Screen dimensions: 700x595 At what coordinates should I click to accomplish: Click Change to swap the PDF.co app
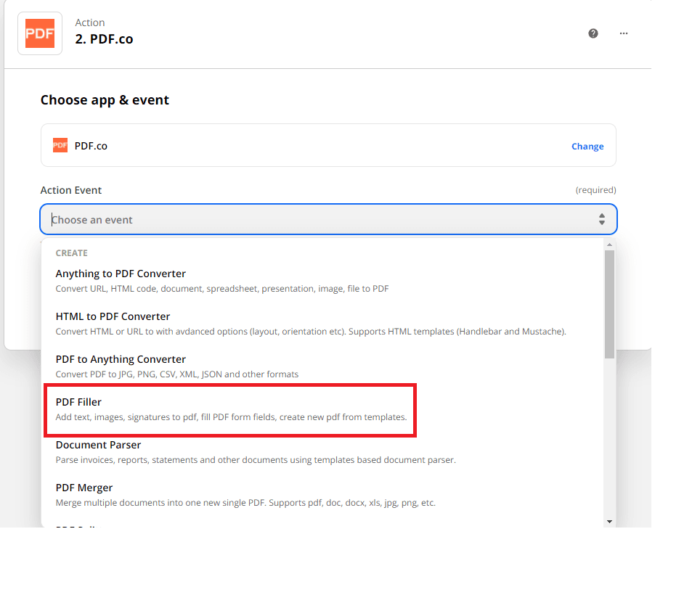587,146
